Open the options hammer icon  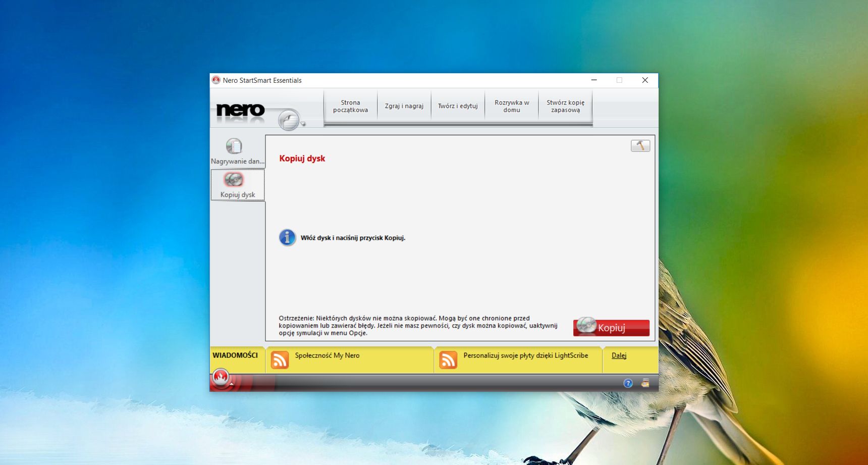pyautogui.click(x=640, y=146)
